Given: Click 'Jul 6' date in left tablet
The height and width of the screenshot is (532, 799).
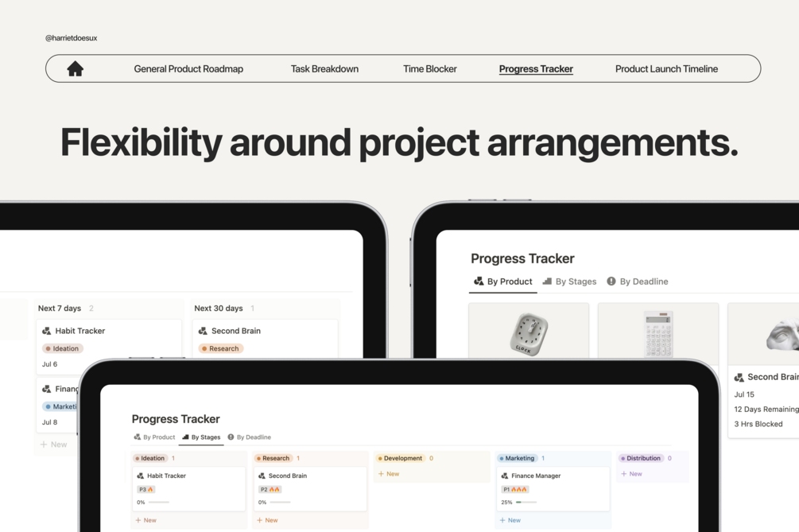Looking at the screenshot, I should [x=49, y=364].
